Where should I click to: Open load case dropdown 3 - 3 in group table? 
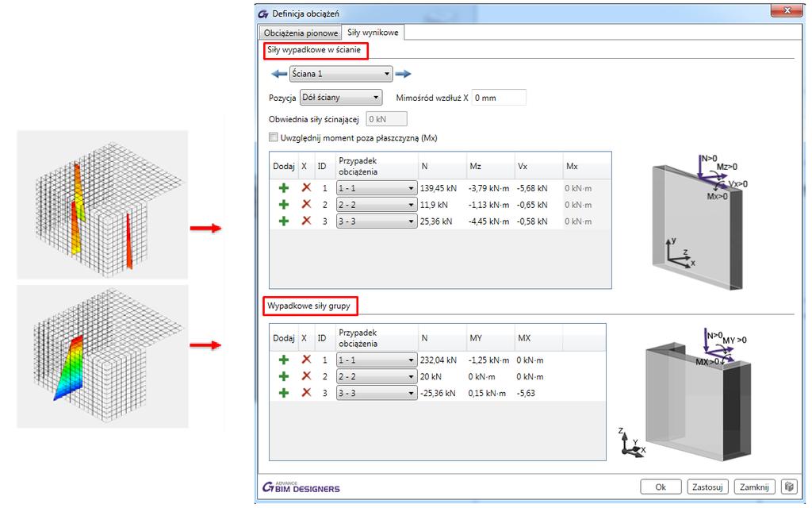(x=377, y=393)
